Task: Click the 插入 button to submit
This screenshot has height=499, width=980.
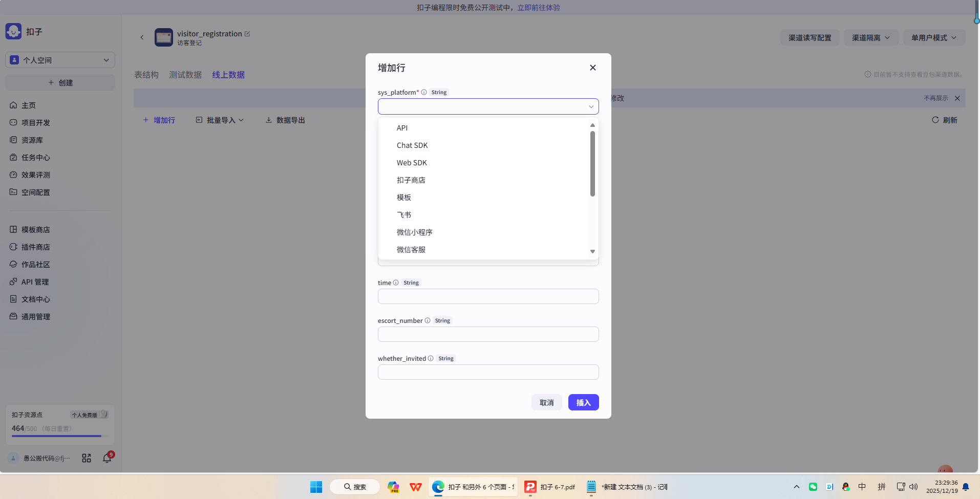Action: [x=583, y=402]
